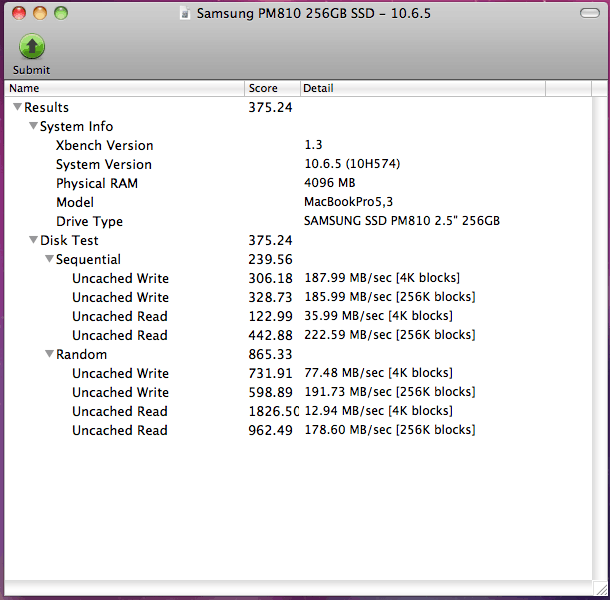Click the 178.60 MB/sec [256K blocks] detail
The width and height of the screenshot is (610, 600).
pyautogui.click(x=390, y=430)
